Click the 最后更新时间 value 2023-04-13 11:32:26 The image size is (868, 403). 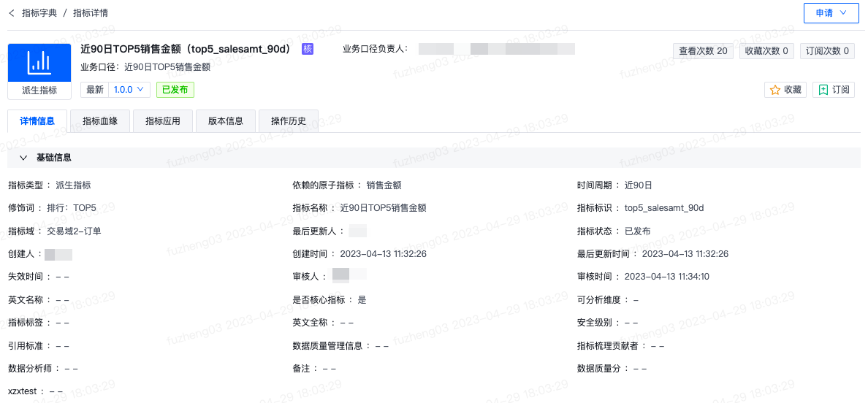point(685,254)
